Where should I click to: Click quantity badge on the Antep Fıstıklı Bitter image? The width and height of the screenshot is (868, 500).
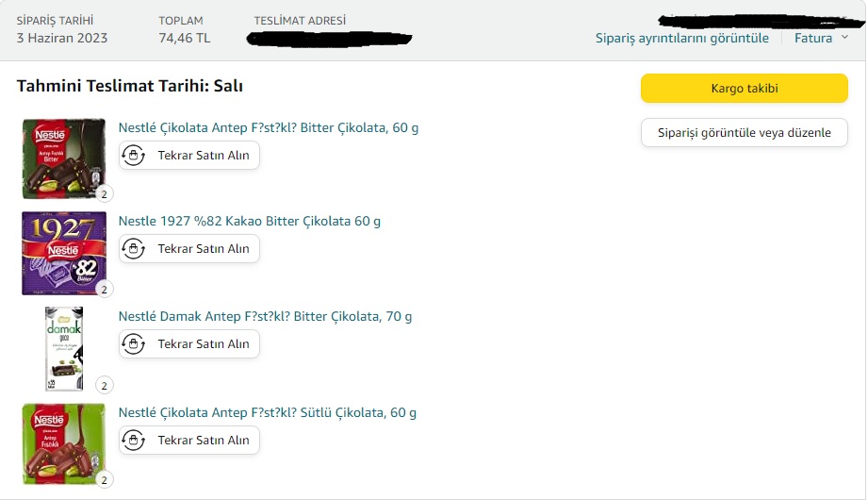[104, 194]
